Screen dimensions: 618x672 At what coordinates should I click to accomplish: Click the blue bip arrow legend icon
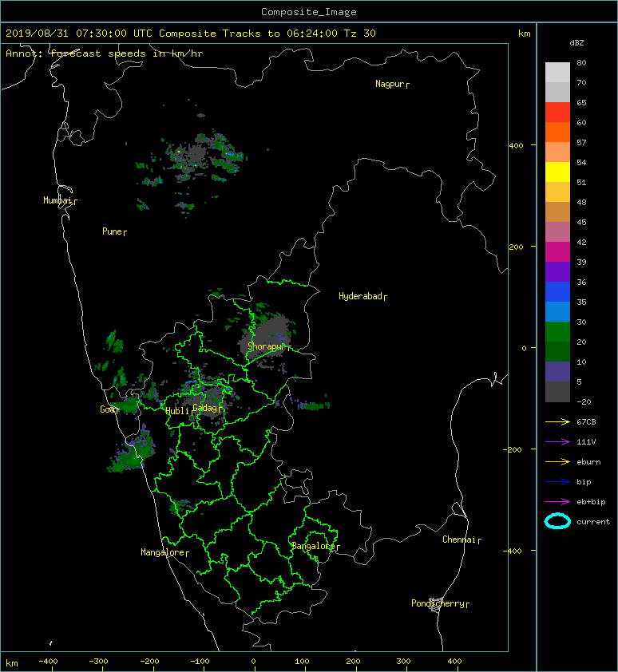tap(557, 482)
